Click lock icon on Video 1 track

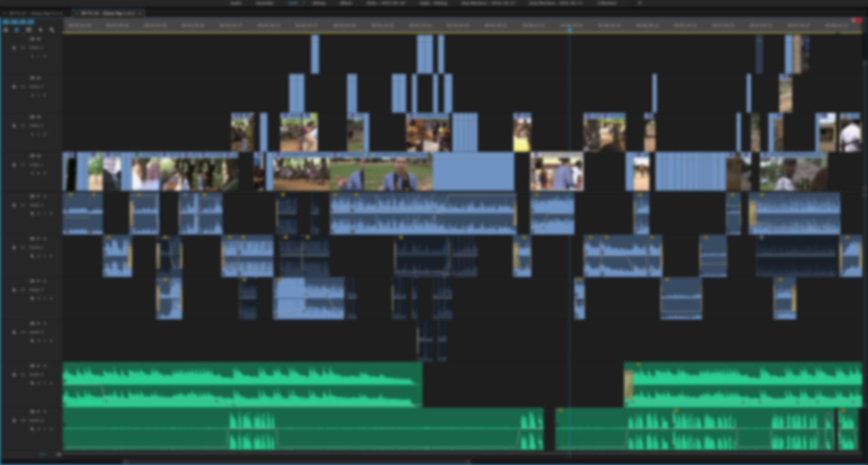pyautogui.click(x=14, y=165)
